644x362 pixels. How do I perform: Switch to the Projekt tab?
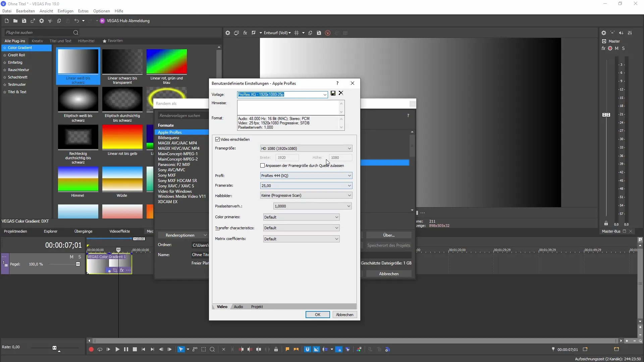coord(257,306)
